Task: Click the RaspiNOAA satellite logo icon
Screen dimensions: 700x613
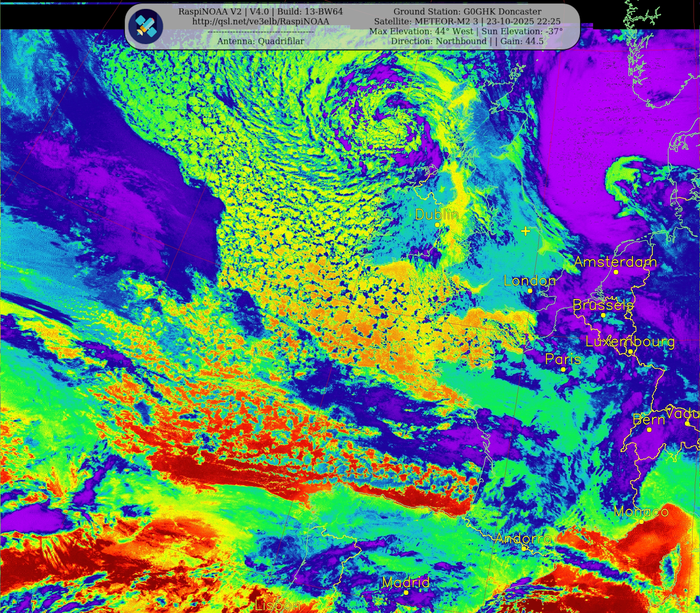Action: [145, 26]
